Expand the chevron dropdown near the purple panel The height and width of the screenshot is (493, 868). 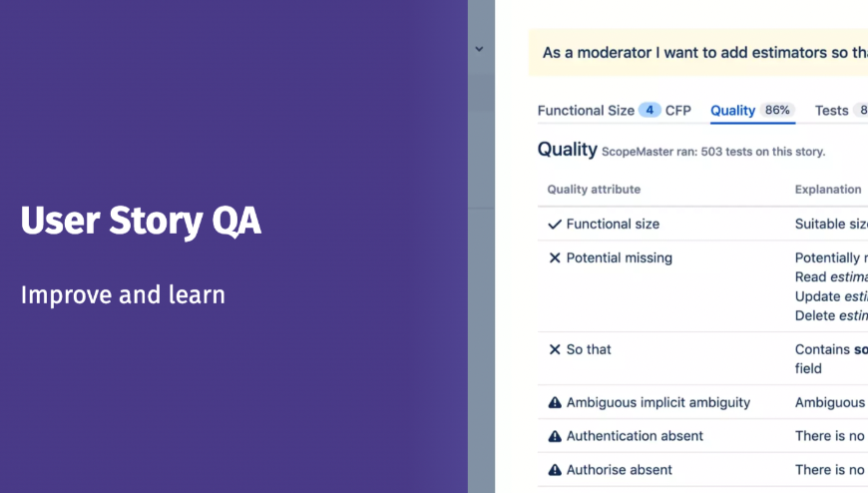click(x=479, y=49)
